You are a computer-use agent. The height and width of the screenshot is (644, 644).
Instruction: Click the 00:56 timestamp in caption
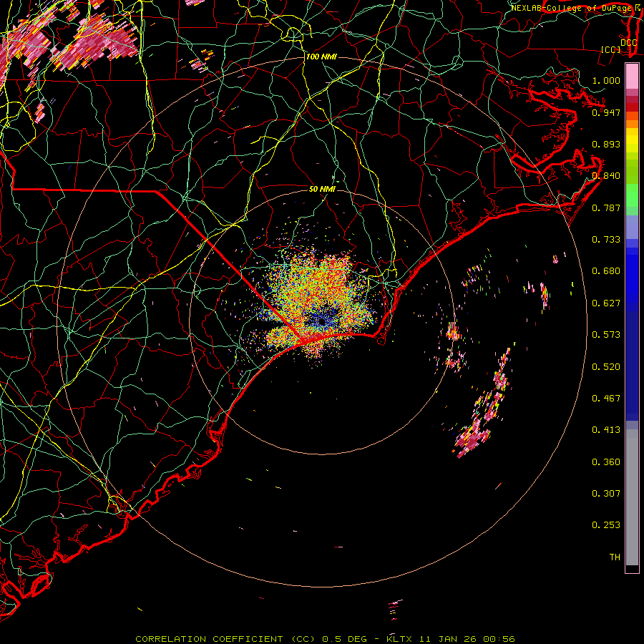click(x=499, y=639)
